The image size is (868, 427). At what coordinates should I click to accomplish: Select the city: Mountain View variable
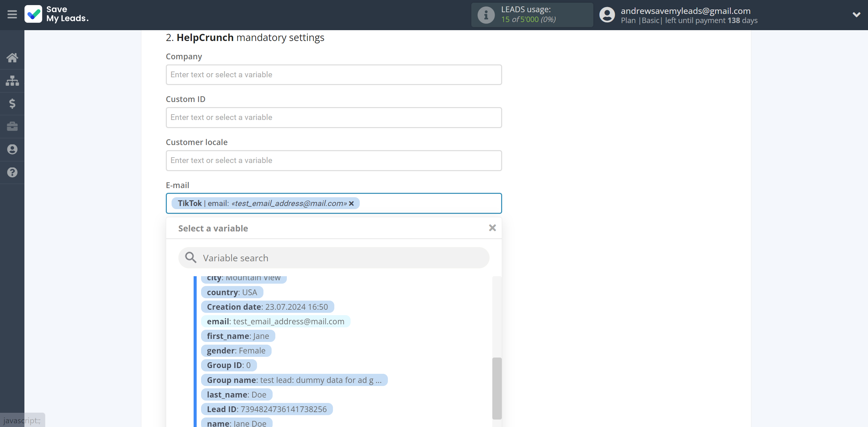(x=243, y=279)
